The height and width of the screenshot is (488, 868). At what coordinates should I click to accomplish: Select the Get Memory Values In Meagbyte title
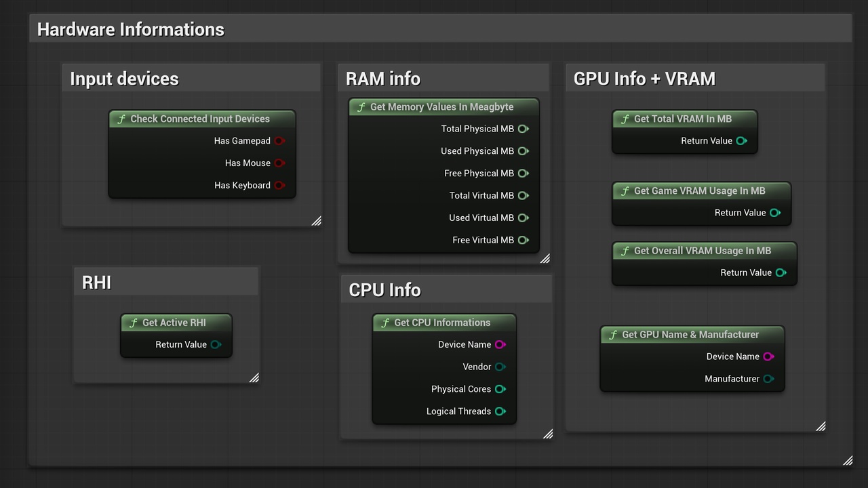click(x=442, y=107)
